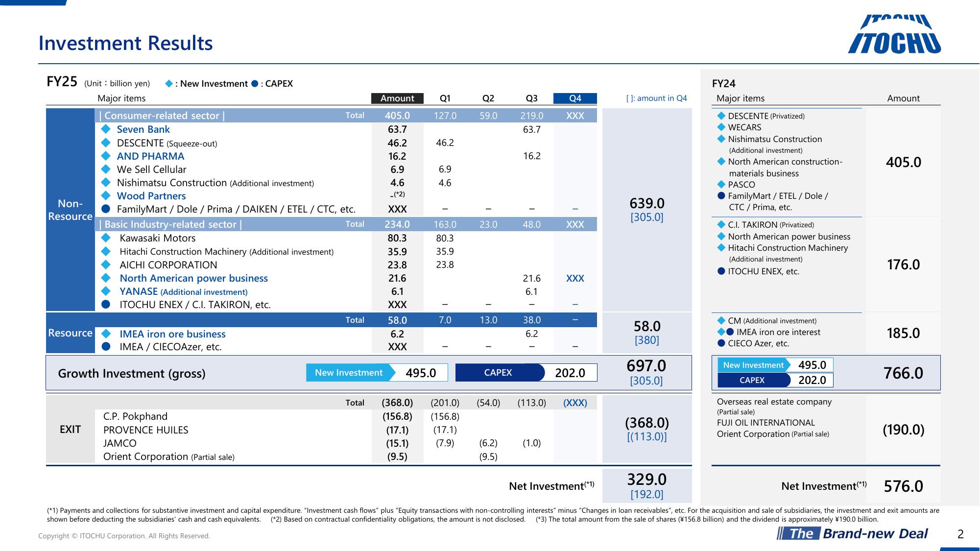Click the circle bullet next to IMEA / CIECOAzer
Image resolution: width=980 pixels, height=551 pixels.
click(x=106, y=347)
